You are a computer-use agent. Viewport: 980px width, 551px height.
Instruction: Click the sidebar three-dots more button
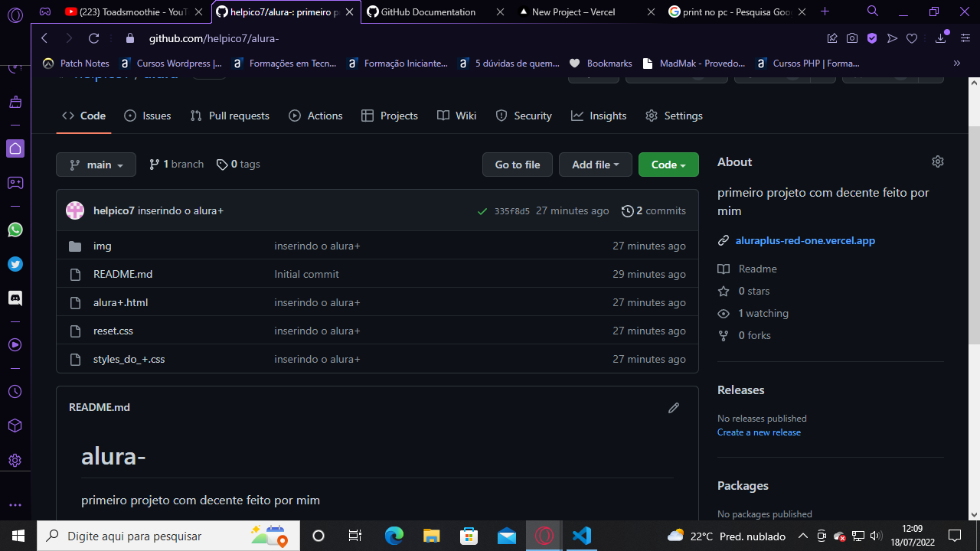(15, 505)
